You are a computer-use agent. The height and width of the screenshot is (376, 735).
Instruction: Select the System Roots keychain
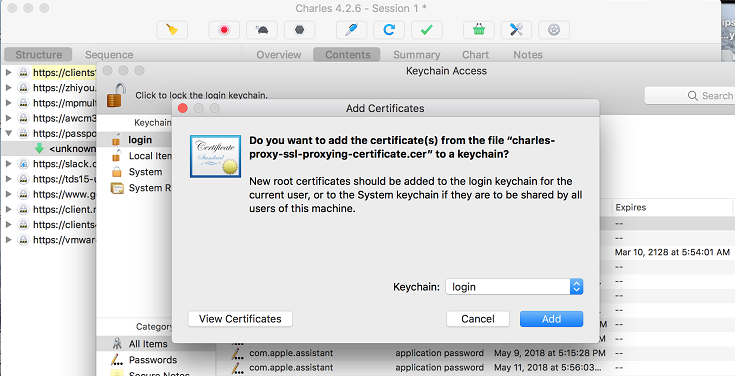pyautogui.click(x=134, y=188)
